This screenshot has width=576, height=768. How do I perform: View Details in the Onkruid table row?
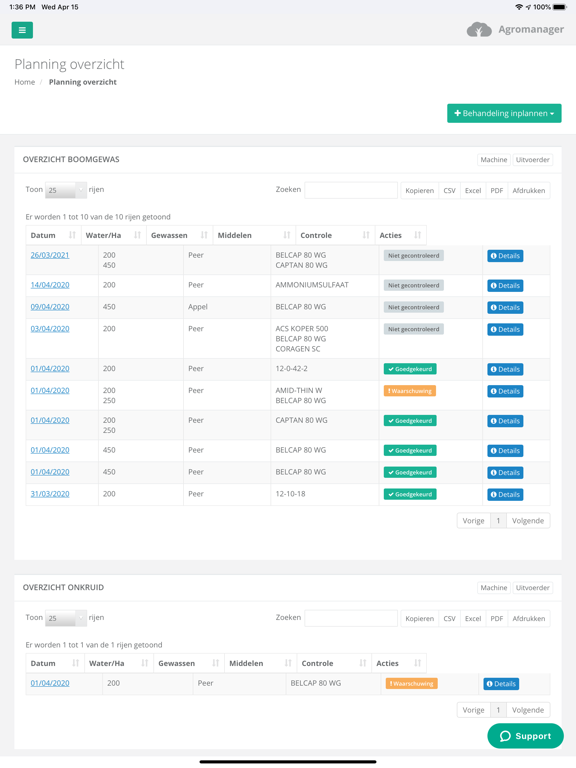501,684
